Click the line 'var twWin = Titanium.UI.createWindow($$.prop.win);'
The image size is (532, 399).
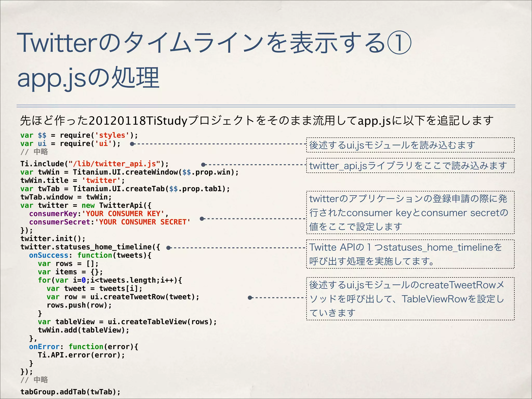[x=129, y=172]
